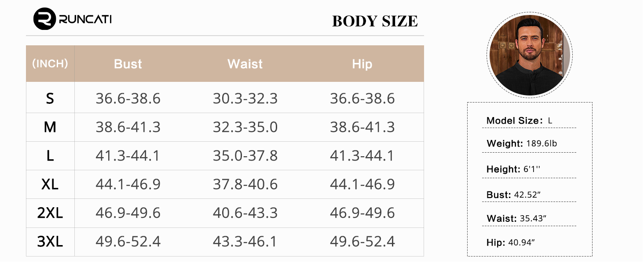644x264 pixels.
Task: Click the BODY SIZE heading
Action: (x=374, y=21)
